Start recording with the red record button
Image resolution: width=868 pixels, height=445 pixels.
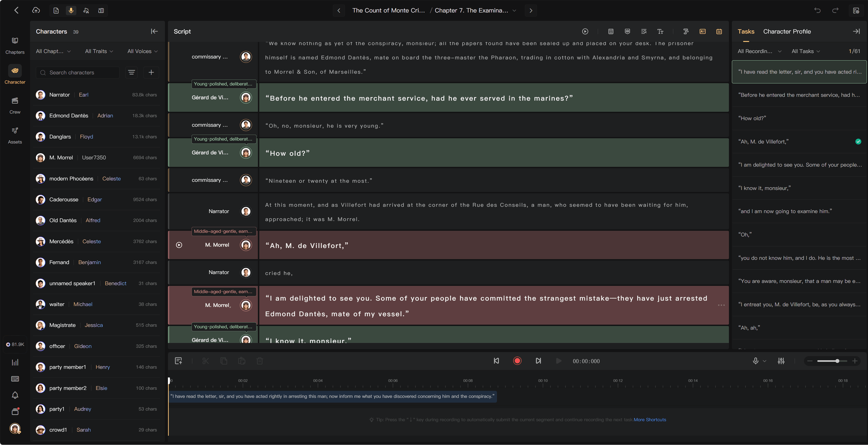pos(517,361)
